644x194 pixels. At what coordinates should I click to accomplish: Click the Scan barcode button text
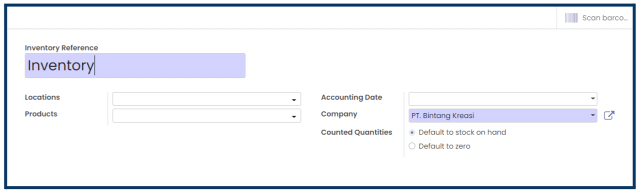(x=604, y=18)
